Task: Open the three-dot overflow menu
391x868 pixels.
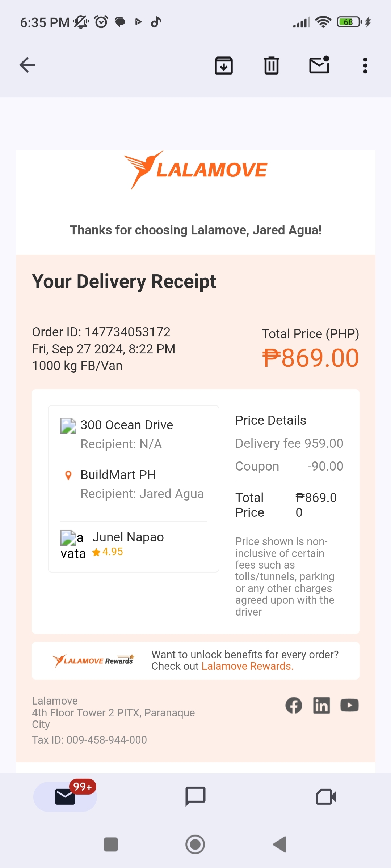Action: (365, 65)
